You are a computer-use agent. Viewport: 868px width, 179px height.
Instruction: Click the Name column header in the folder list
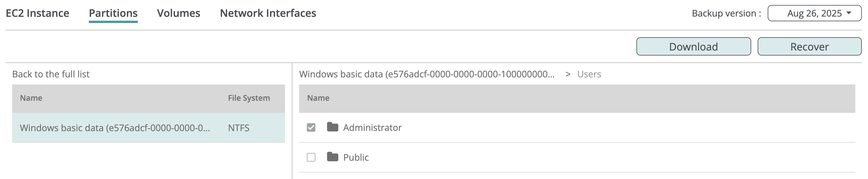click(x=318, y=98)
